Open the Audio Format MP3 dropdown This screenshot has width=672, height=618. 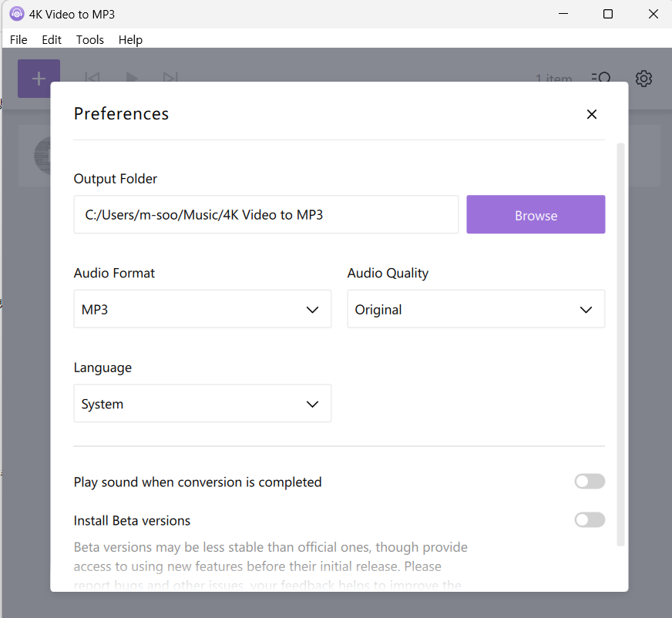[x=202, y=309]
